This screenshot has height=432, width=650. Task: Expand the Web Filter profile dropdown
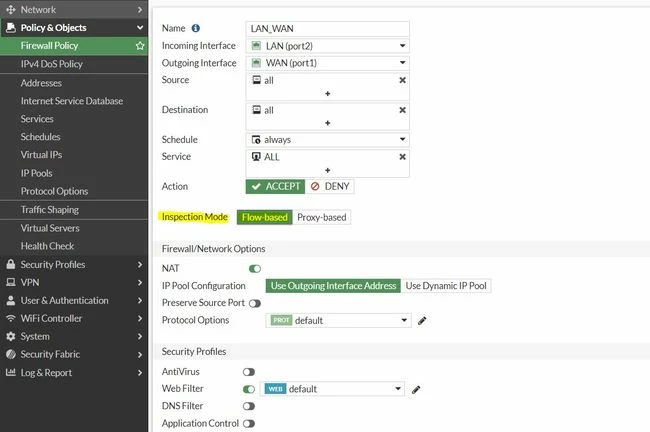pos(332,389)
